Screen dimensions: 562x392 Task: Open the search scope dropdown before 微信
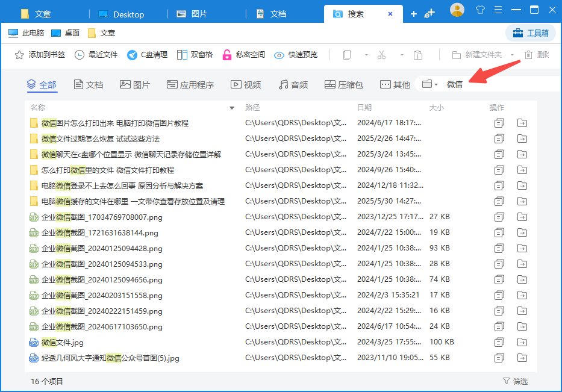click(430, 84)
